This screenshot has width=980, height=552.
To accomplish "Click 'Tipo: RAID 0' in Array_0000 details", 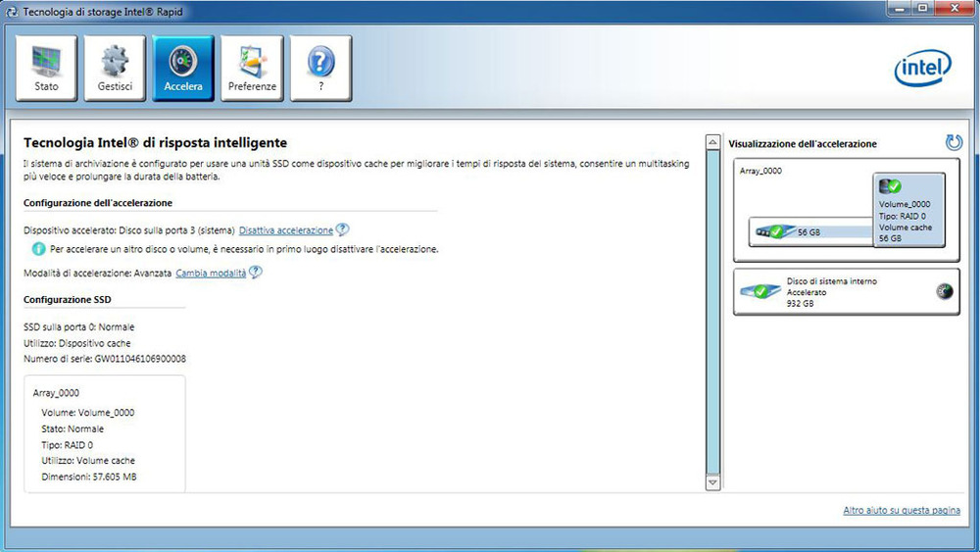I will click(67, 445).
